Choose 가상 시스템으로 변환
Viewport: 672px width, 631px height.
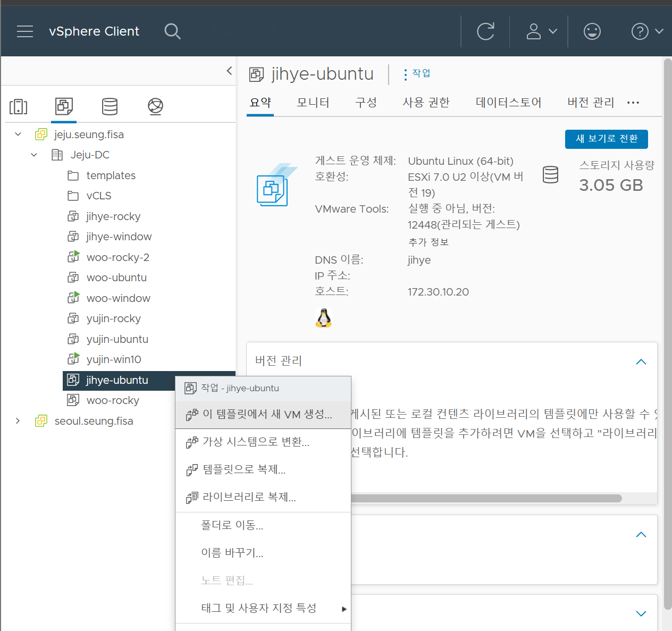(x=263, y=442)
